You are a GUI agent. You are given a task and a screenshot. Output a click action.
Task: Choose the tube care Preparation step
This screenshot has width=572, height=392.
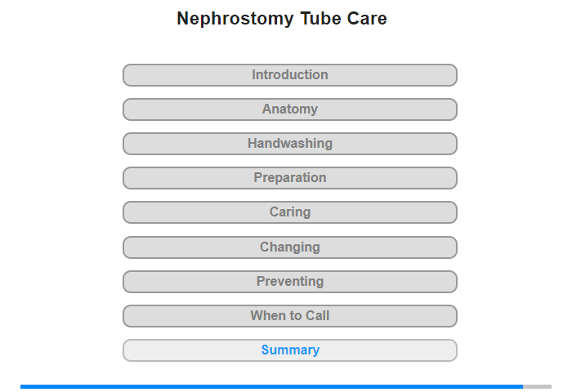pos(289,178)
